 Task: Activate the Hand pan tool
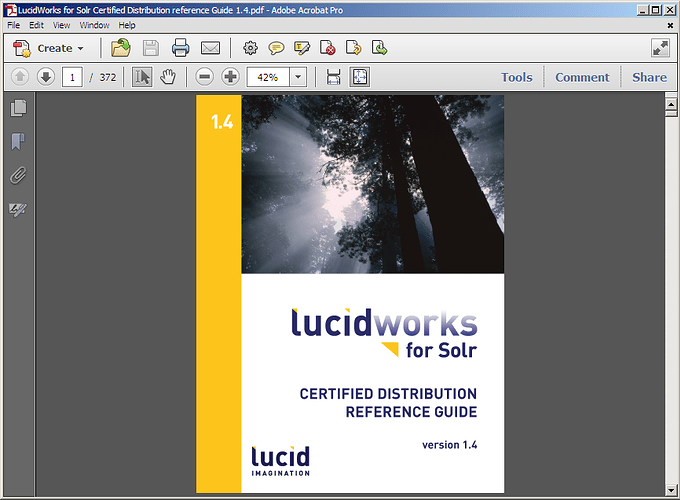[x=168, y=77]
